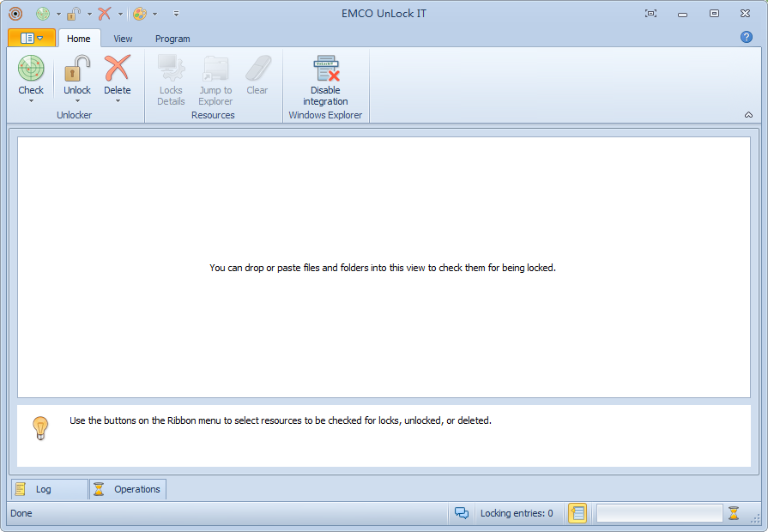Switch to the View ribbon tab
The image size is (768, 532).
[123, 39]
